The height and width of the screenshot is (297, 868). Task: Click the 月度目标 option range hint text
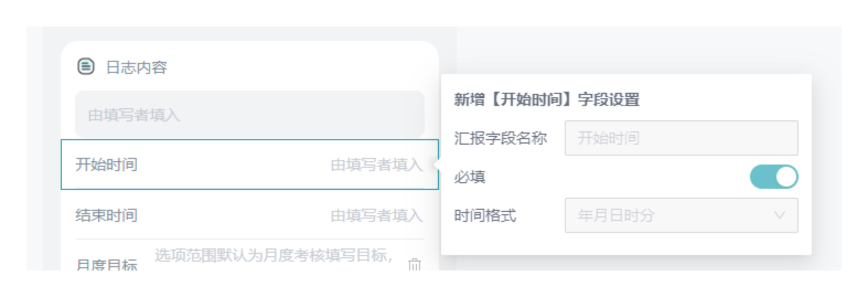tap(274, 256)
